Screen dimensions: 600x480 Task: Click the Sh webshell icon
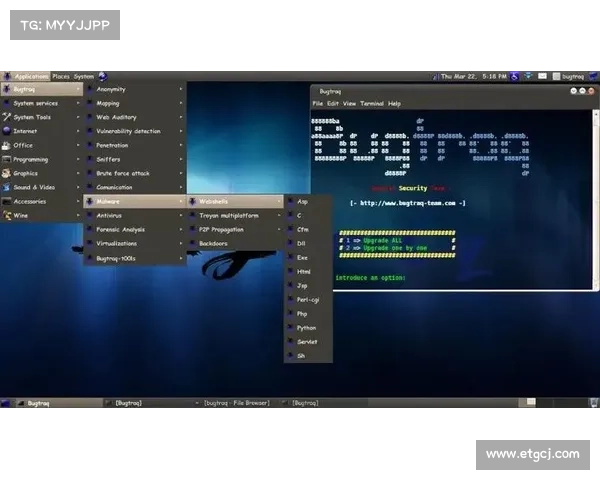(x=290, y=356)
